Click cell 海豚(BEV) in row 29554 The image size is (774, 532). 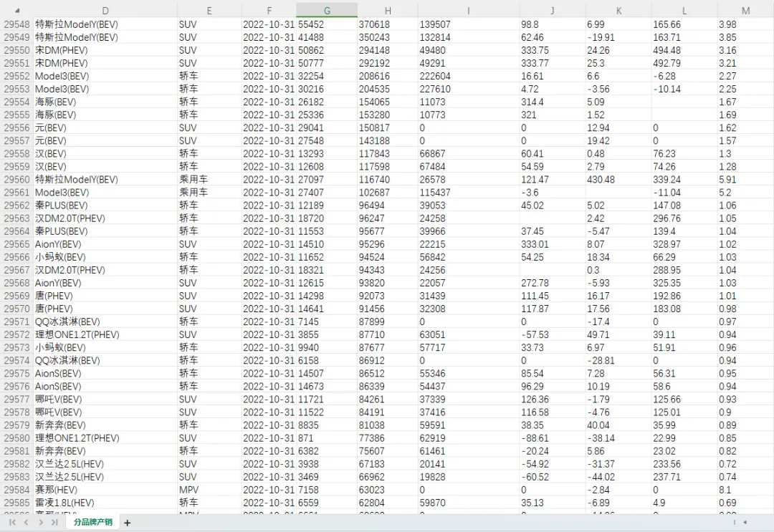(105, 102)
